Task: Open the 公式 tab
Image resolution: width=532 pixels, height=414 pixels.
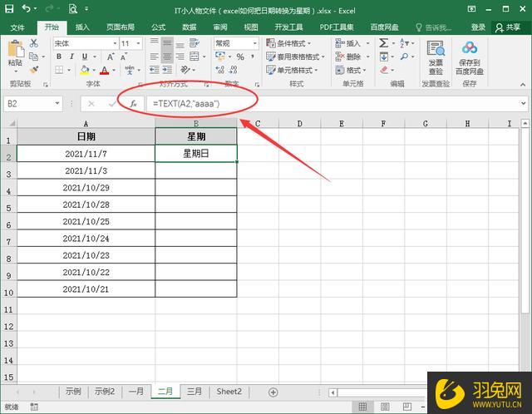Action: (159, 27)
